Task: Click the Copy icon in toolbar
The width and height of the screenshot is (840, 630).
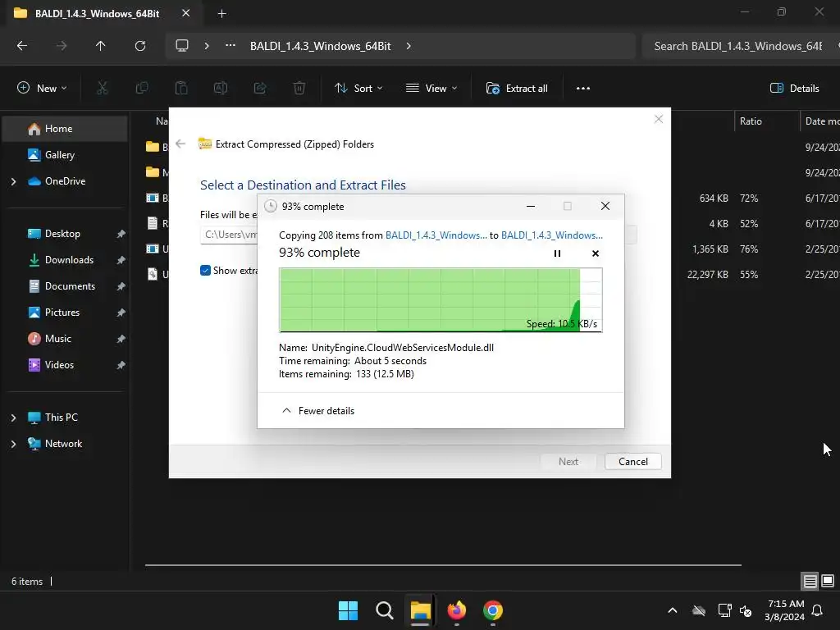Action: [142, 89]
